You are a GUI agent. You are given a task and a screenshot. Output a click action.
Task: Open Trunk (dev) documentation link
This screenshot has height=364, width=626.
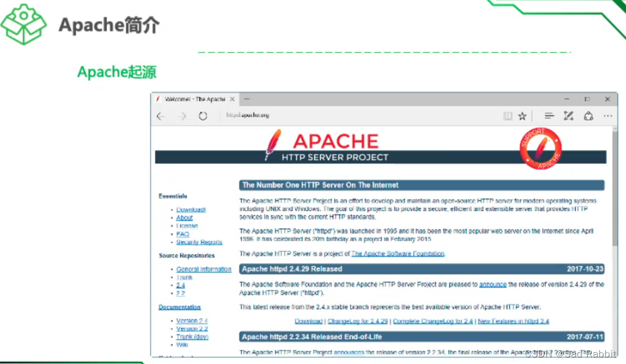[192, 336]
